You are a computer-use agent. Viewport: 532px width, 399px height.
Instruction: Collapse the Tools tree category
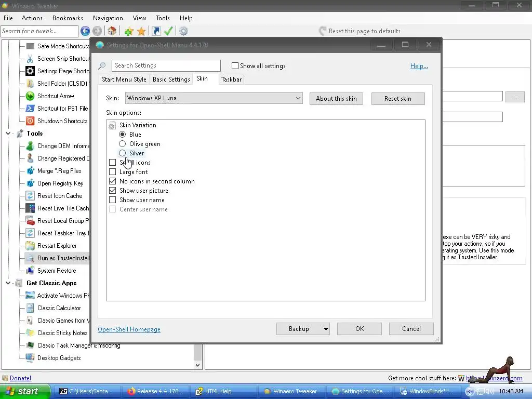[8, 134]
